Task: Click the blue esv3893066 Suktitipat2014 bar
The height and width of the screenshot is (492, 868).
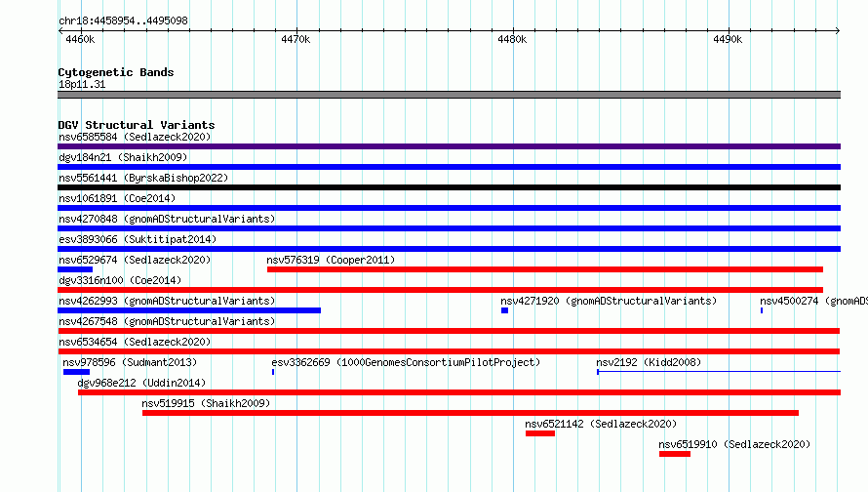Action: point(449,249)
